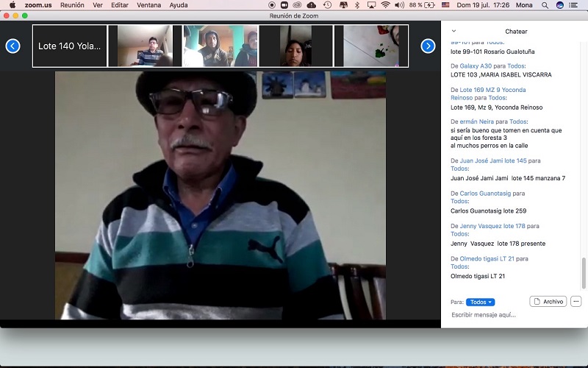Open the volume control icon
The height and width of the screenshot is (368, 588).
[399, 5]
